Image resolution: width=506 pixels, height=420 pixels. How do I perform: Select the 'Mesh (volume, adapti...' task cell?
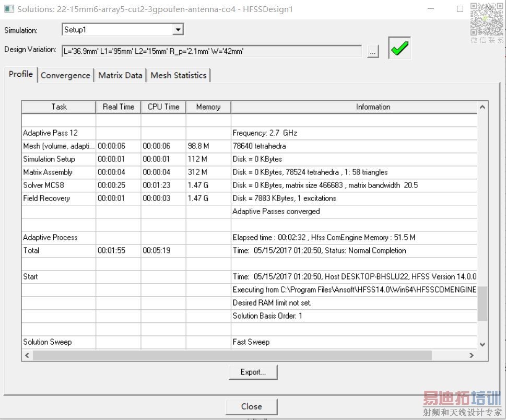click(58, 146)
